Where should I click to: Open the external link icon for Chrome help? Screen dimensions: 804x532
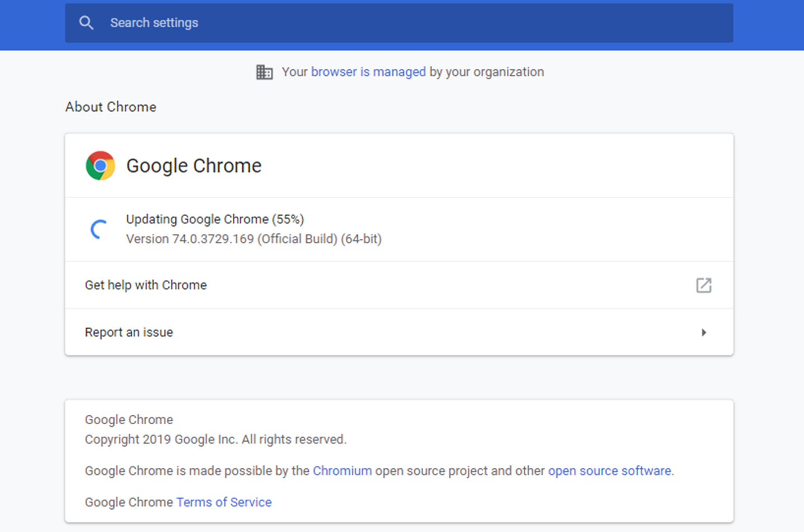(703, 285)
